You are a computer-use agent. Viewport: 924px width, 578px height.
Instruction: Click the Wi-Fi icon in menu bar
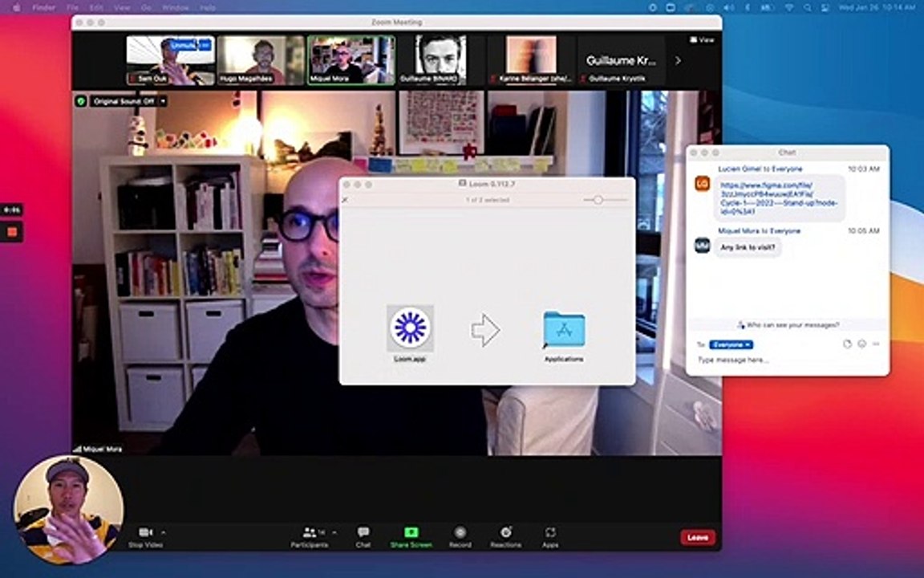(788, 8)
